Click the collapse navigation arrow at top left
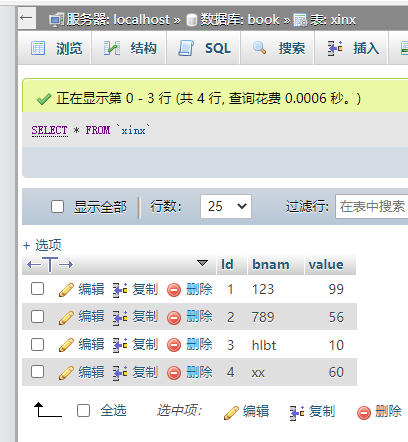408x442 pixels. click(x=26, y=18)
